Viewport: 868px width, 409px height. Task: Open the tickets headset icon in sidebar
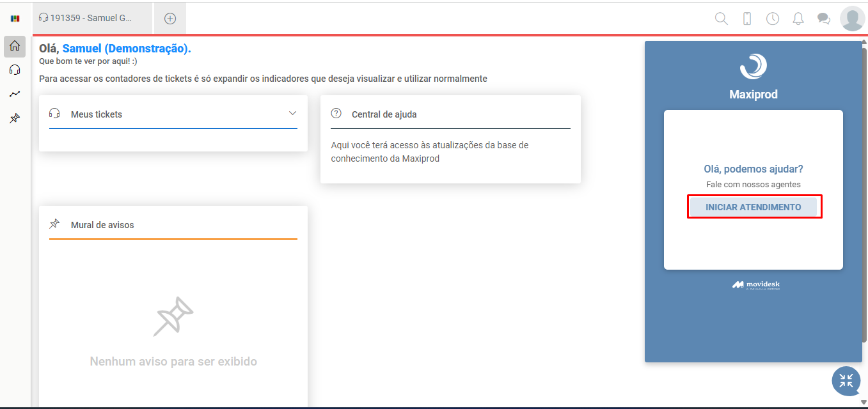click(15, 70)
